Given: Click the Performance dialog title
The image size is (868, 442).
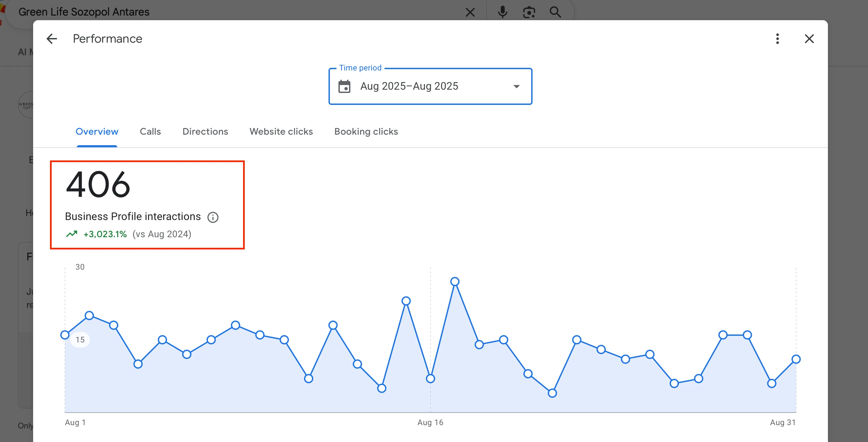Looking at the screenshot, I should [x=108, y=39].
